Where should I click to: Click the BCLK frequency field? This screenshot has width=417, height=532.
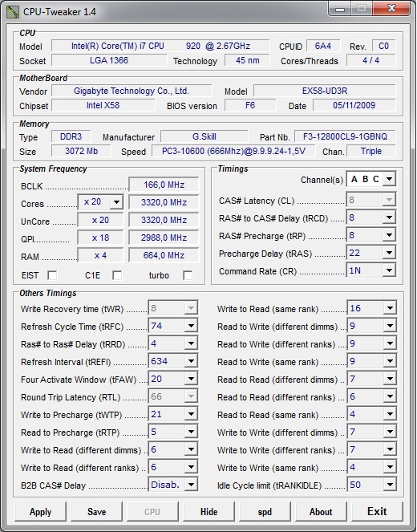tap(164, 185)
